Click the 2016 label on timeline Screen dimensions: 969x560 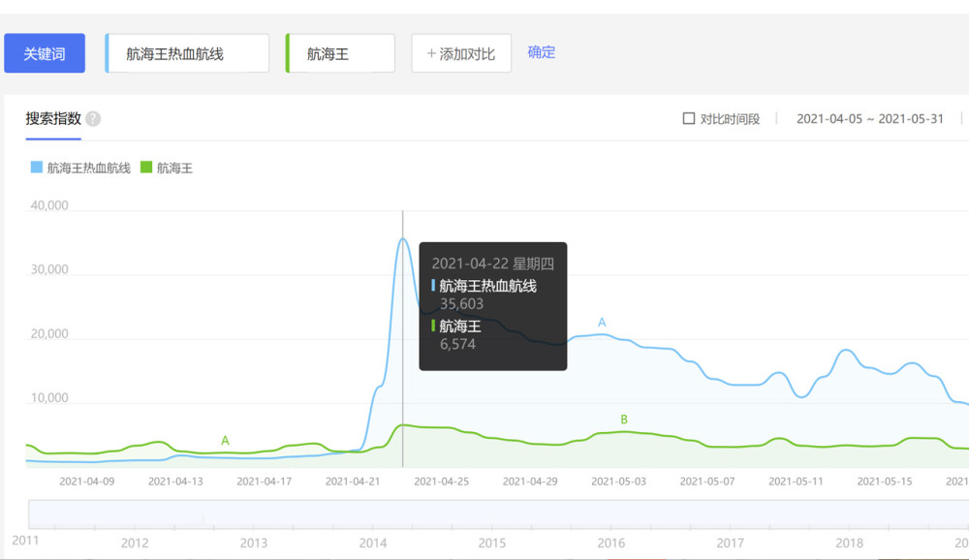pyautogui.click(x=610, y=543)
